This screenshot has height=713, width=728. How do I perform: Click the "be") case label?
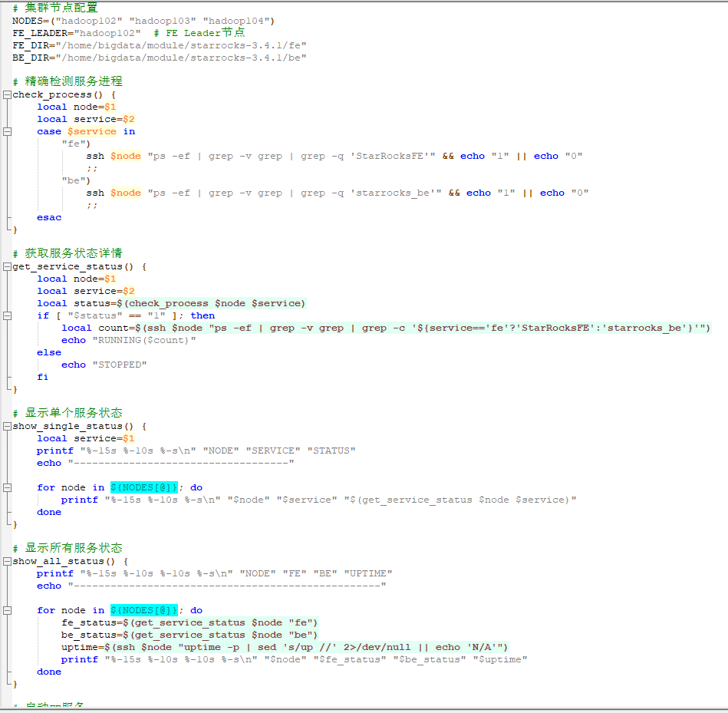click(76, 180)
